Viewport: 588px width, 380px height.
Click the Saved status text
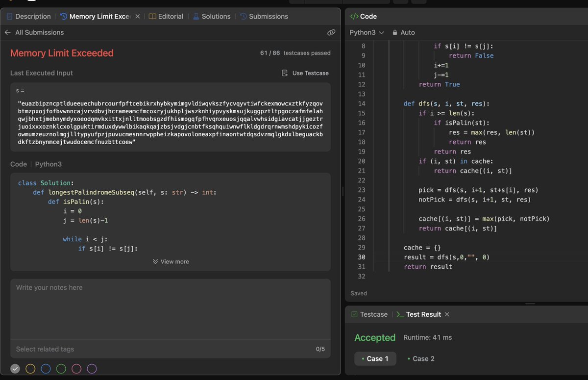[359, 293]
